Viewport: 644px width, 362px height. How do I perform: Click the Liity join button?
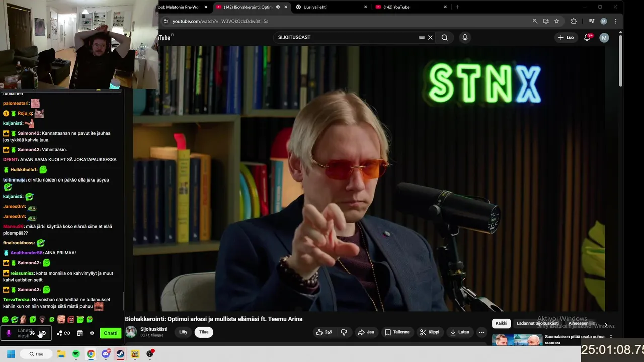click(183, 332)
